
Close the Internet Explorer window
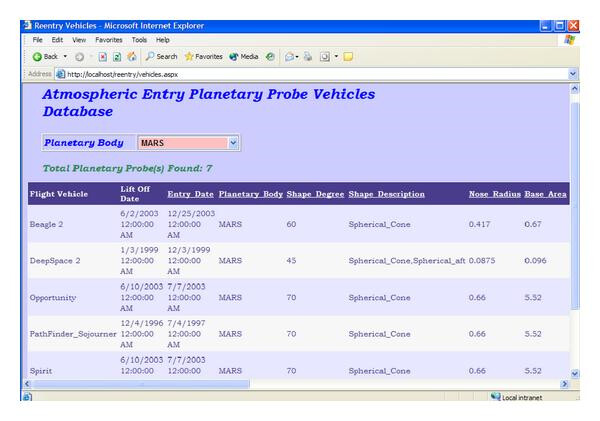tap(573, 26)
